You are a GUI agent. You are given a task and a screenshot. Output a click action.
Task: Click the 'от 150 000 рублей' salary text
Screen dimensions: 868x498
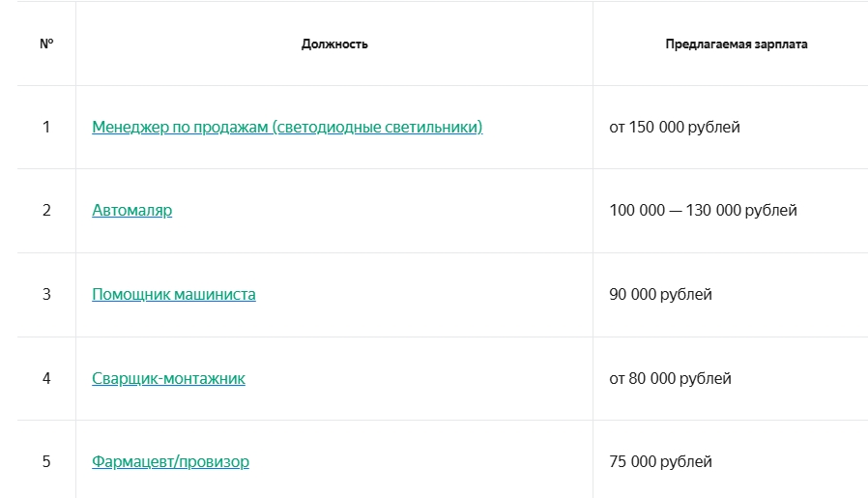pyautogui.click(x=675, y=127)
